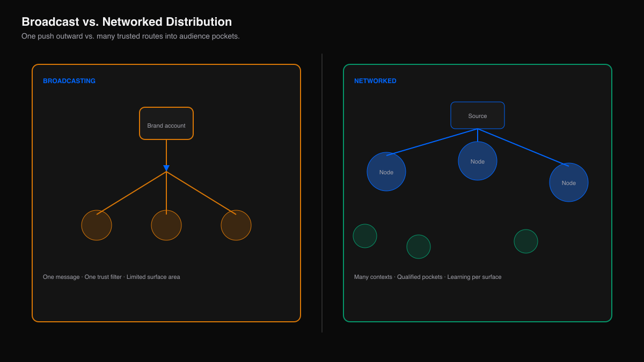Select the Brand account box
Screen dimensions: 644x362
point(166,123)
